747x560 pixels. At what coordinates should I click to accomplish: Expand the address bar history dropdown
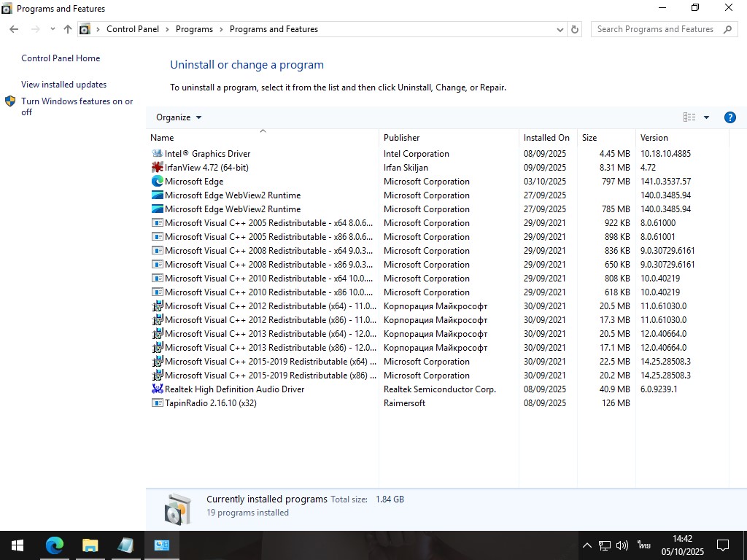(x=560, y=29)
